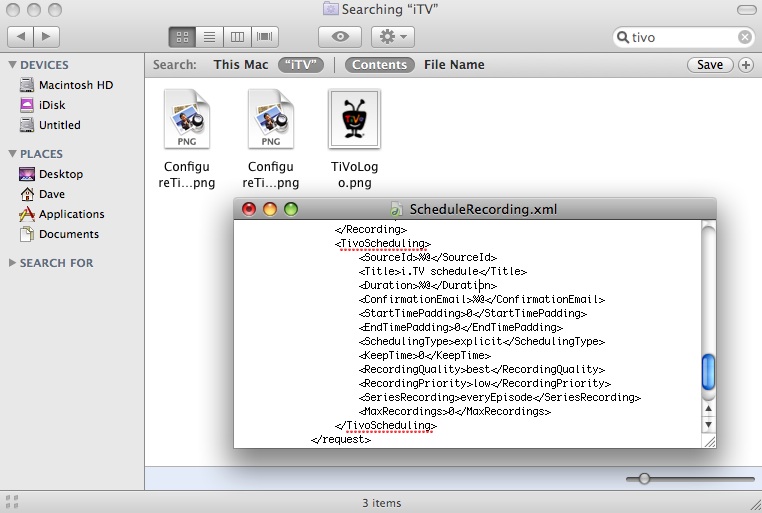The height and width of the screenshot is (513, 762).
Task: Switch to column view
Action: 237,37
